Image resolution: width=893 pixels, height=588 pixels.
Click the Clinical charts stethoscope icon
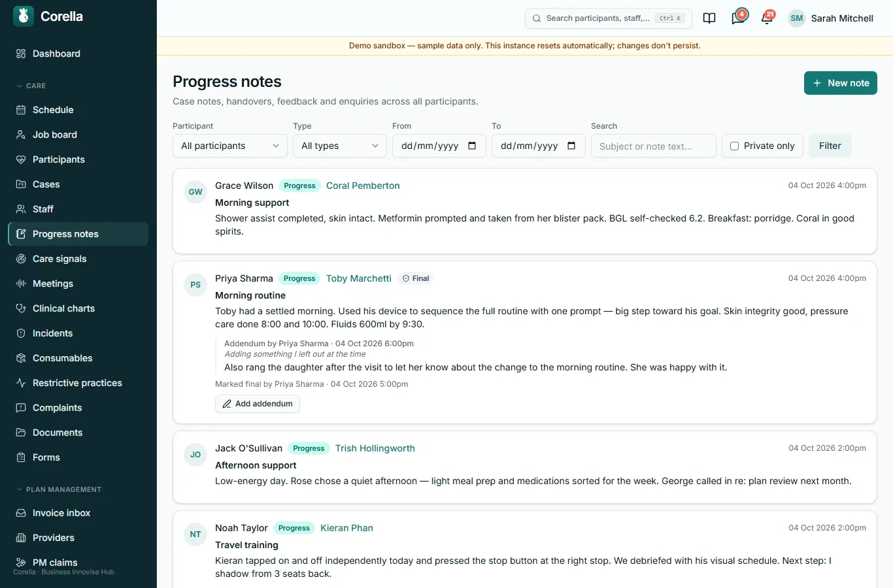point(21,308)
